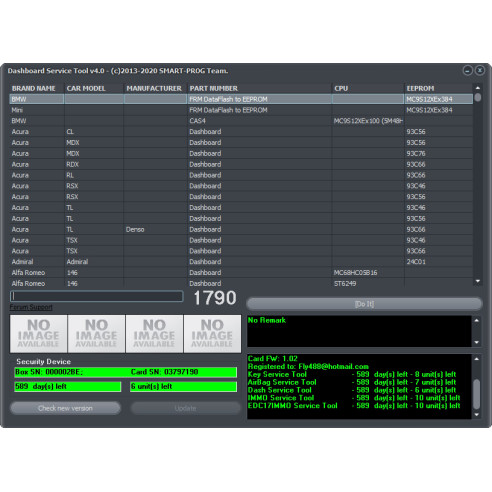Click the license info scrollbar thumb

point(477,394)
